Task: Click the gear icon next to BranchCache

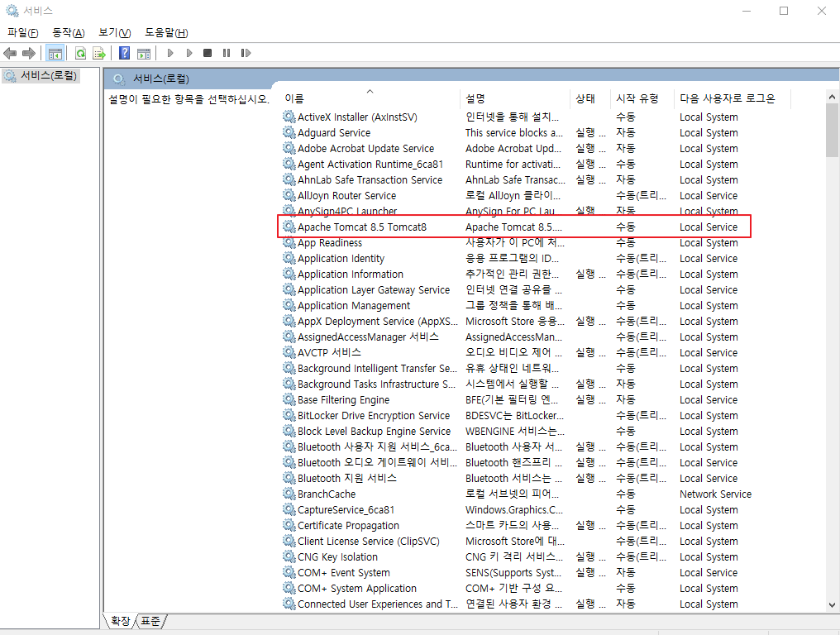Action: point(289,494)
